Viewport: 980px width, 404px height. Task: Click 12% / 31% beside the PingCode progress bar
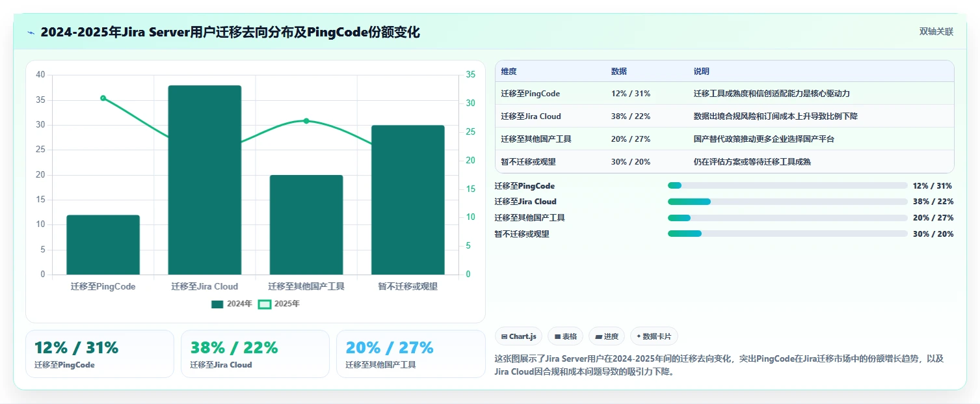pyautogui.click(x=933, y=186)
